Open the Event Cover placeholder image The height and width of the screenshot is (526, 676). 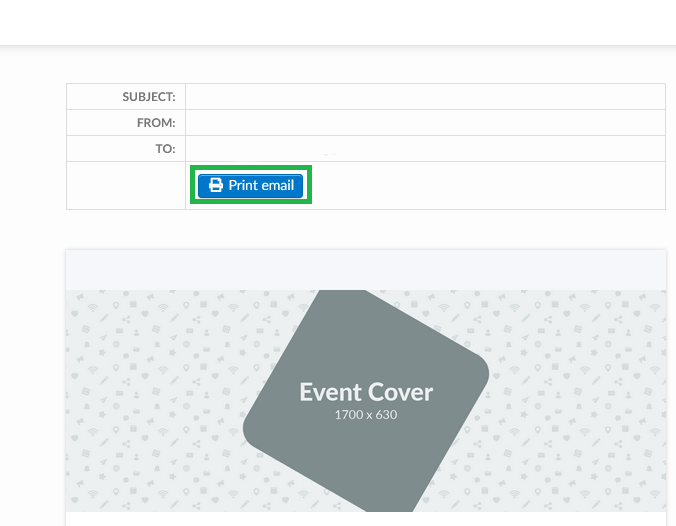coord(366,401)
